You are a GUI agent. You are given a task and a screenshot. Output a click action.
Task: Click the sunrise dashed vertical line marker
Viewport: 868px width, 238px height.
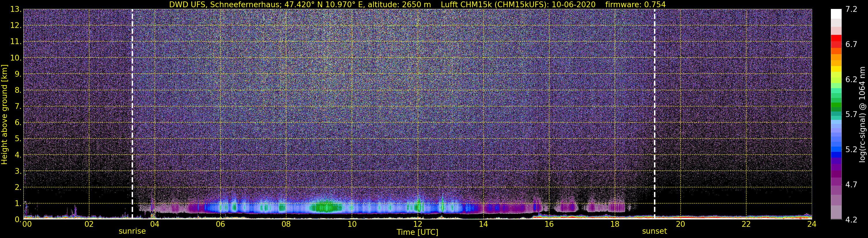pyautogui.click(x=132, y=114)
